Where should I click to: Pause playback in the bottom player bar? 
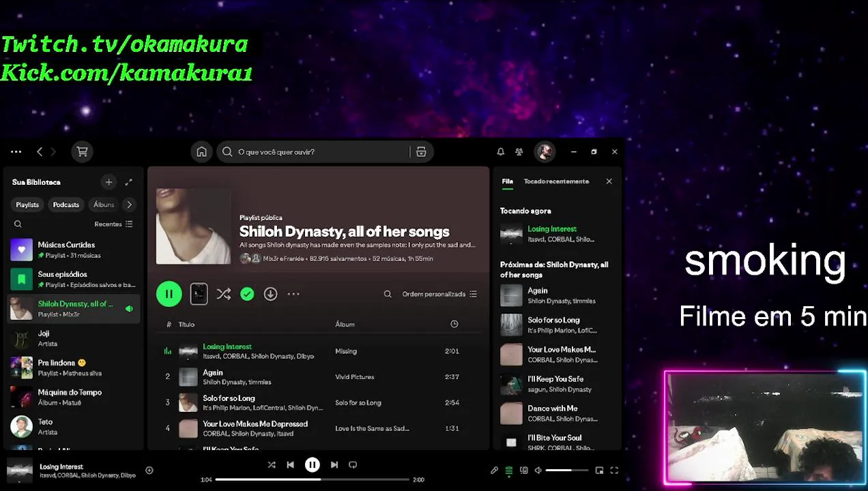[312, 465]
